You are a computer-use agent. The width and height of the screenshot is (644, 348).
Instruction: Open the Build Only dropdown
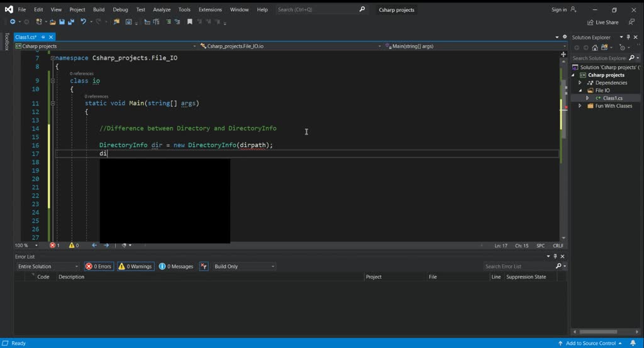(x=244, y=266)
